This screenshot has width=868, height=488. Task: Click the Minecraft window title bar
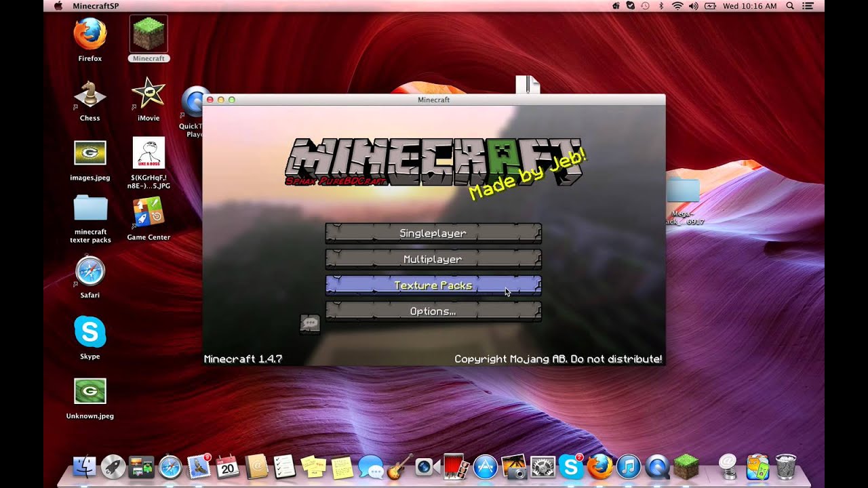point(434,100)
